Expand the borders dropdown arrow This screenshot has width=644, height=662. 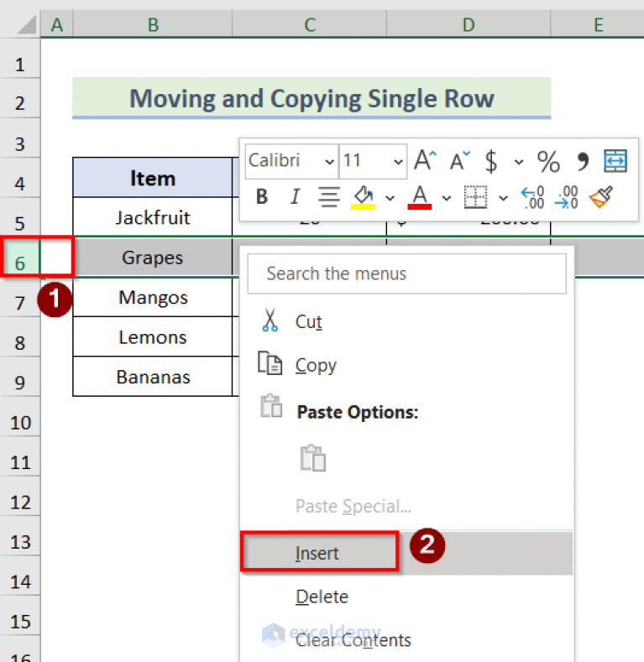(503, 198)
